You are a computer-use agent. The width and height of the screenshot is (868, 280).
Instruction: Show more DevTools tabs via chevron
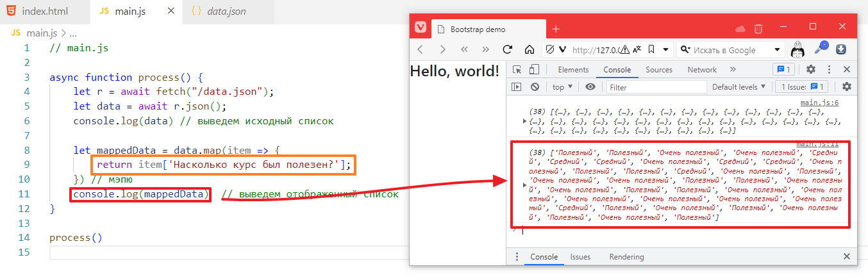[733, 70]
